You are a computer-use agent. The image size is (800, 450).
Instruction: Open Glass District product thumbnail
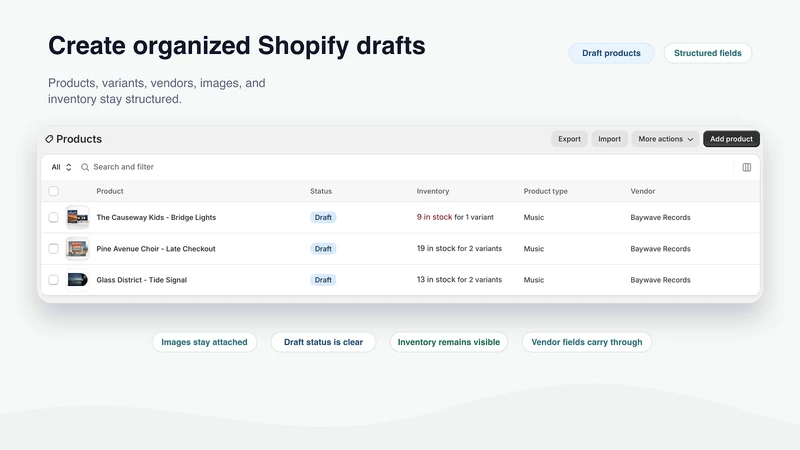click(x=78, y=280)
